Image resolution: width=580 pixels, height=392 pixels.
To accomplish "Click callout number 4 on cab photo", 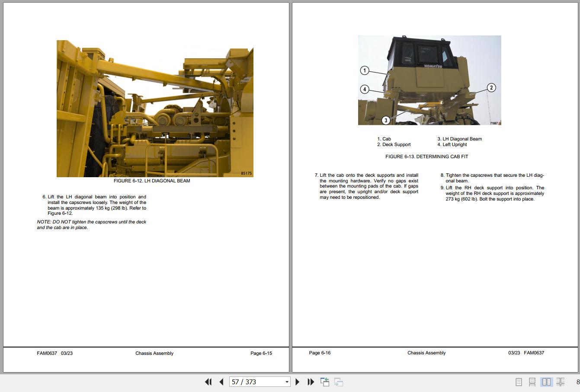I will tap(365, 89).
